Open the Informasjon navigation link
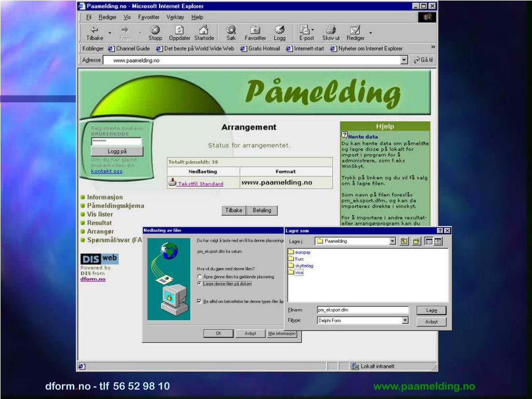Screen dimensions: 532x399 105,197
